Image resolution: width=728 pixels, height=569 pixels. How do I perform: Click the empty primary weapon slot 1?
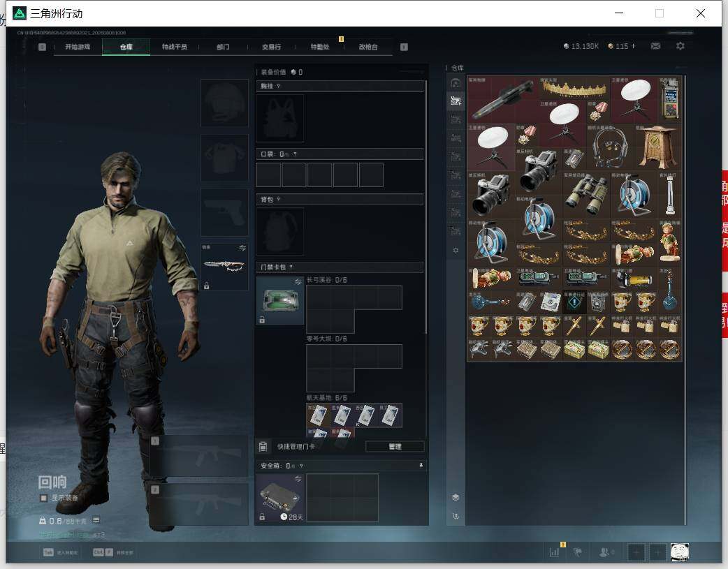click(198, 456)
